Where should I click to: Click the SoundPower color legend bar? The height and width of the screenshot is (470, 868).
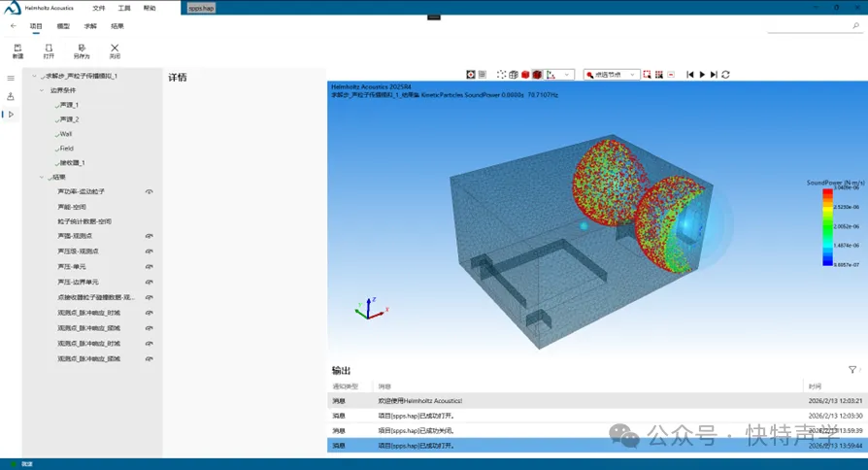click(x=827, y=227)
